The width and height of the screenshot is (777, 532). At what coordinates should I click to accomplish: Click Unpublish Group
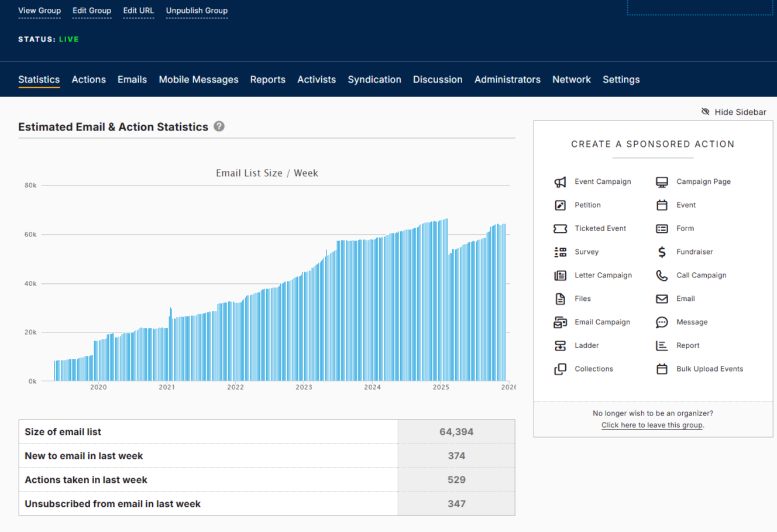[x=197, y=10]
